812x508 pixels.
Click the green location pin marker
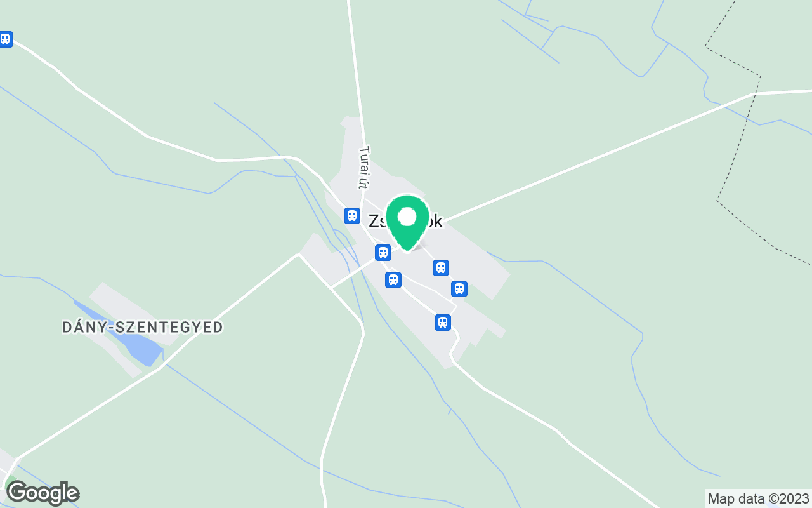[407, 222]
